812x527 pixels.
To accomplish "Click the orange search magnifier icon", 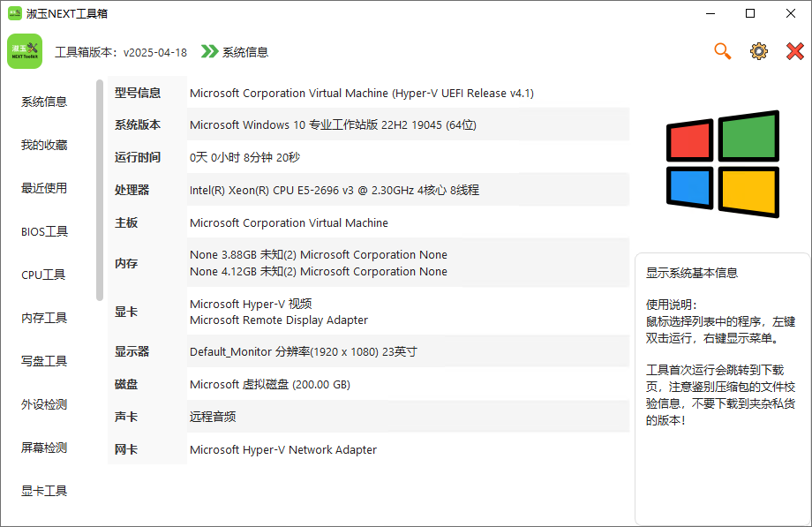I will click(x=722, y=51).
